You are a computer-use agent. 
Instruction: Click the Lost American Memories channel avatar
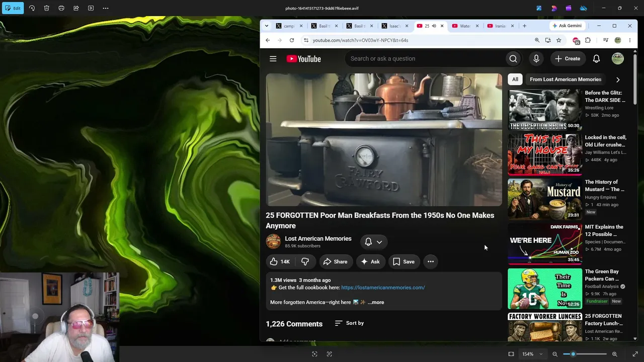click(273, 241)
